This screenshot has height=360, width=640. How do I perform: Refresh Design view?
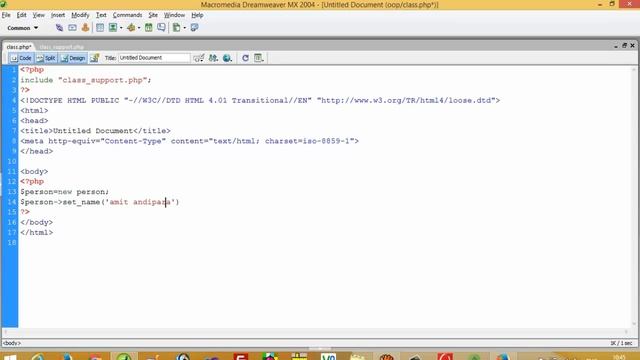(x=245, y=58)
